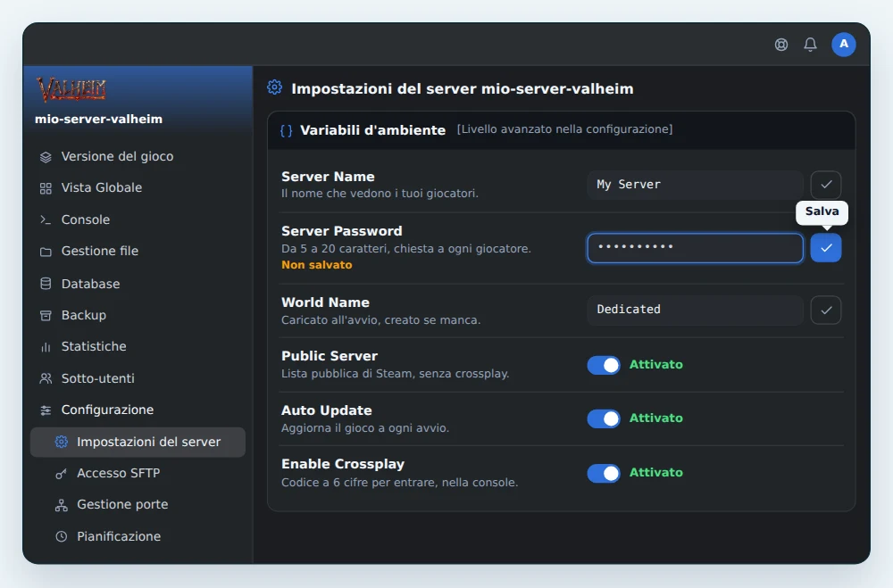Click the terminal prompt icon beside Console
Screen dimensions: 893x588
46,219
